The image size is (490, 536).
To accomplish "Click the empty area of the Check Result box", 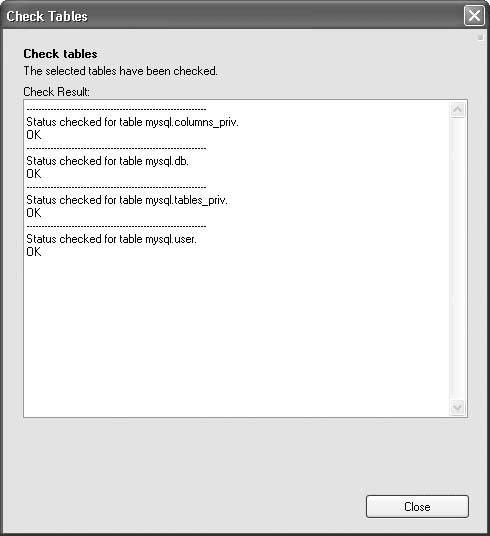I will click(236, 335).
